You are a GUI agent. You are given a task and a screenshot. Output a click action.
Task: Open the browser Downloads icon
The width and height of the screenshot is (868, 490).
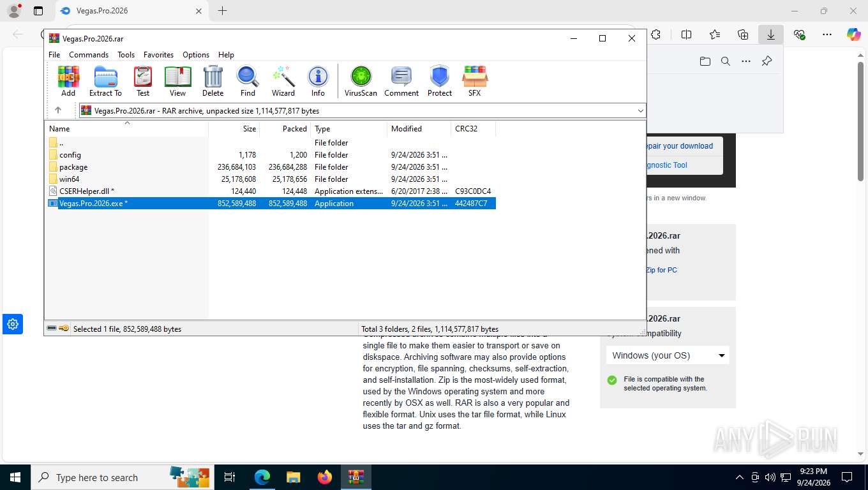[x=770, y=34]
